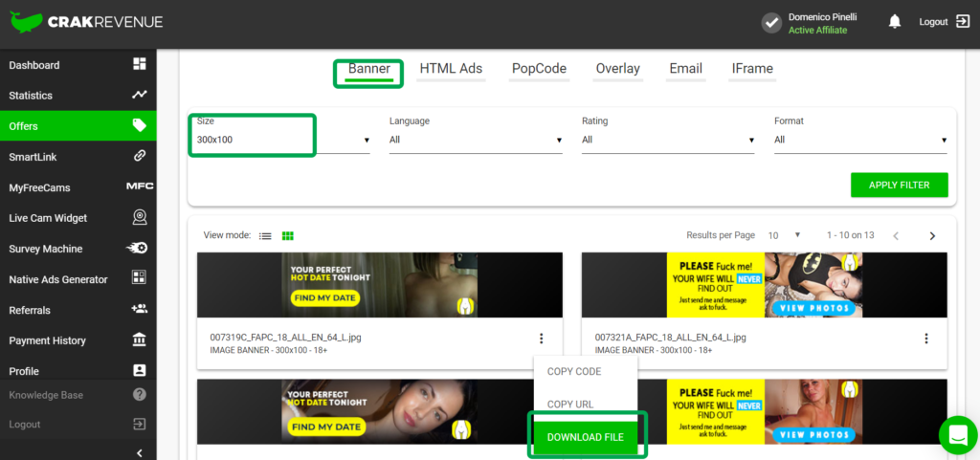Click the Live Cam Widget webcam icon
This screenshot has width=980, height=460.
pyautogui.click(x=140, y=217)
